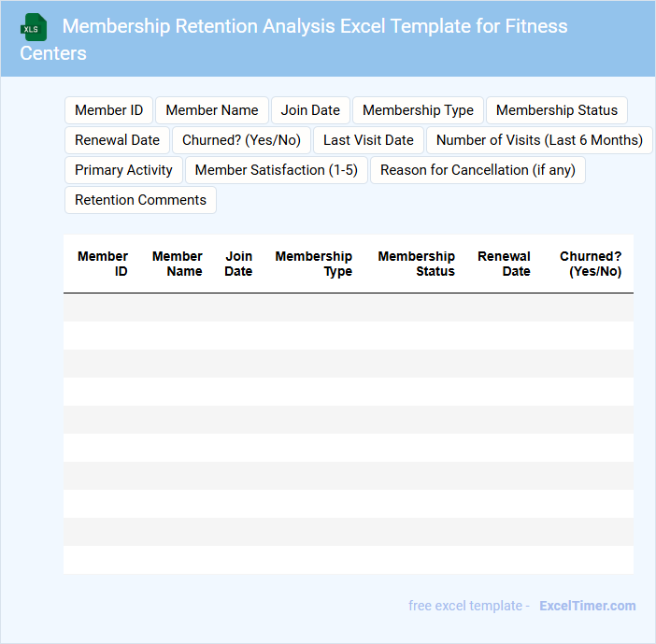Select the Renewal Date tag
The image size is (656, 644).
point(117,140)
